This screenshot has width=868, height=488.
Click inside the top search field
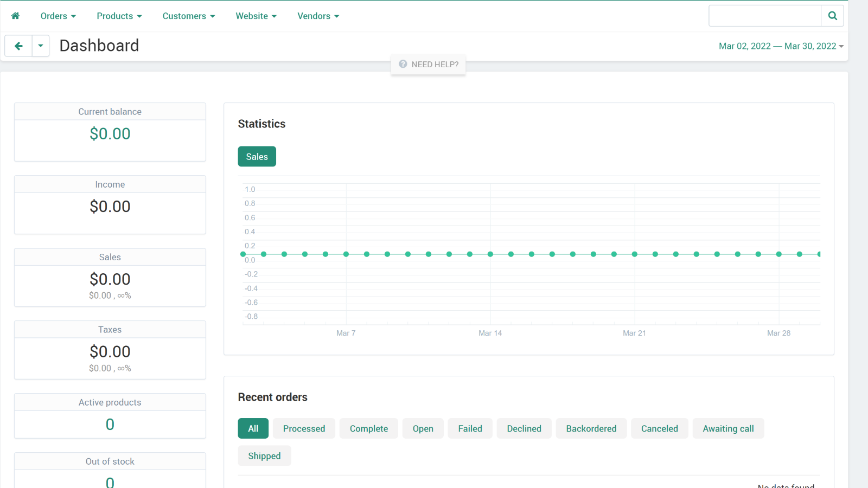click(765, 16)
